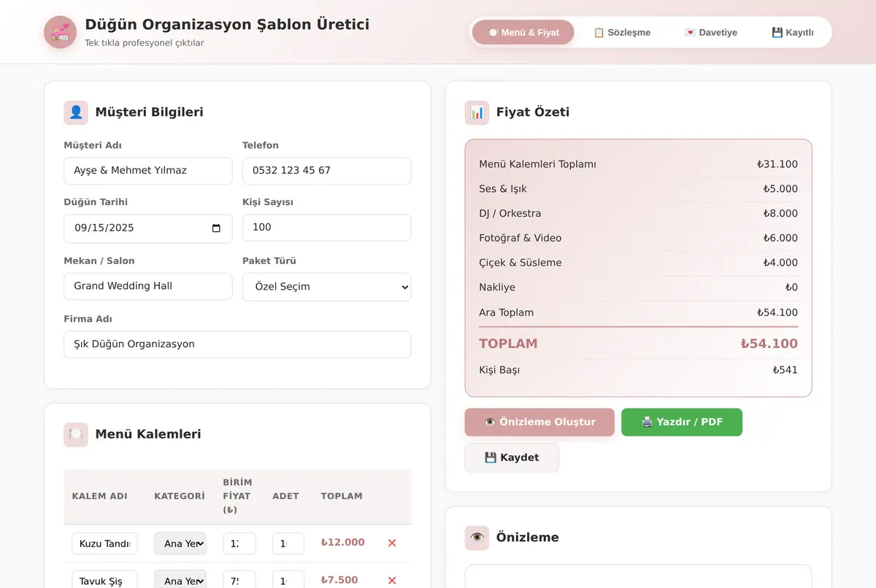Image resolution: width=876 pixels, height=588 pixels.
Task: Click the Kişi Başı ₺541 value
Action: 785,371
